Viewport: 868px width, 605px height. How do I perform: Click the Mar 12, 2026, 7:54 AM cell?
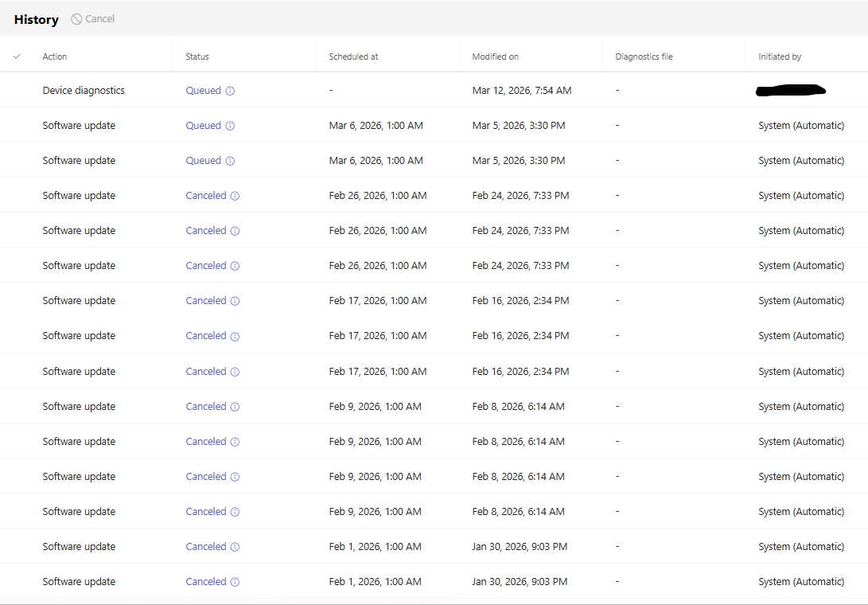pos(521,90)
